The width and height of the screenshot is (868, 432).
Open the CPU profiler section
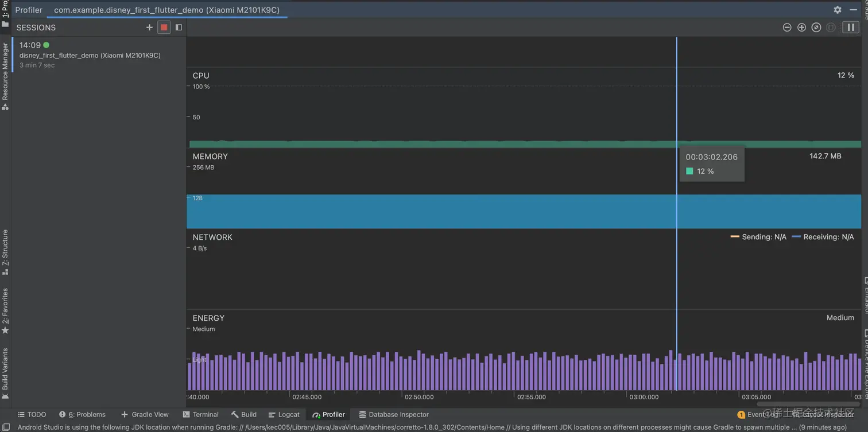[x=201, y=76]
